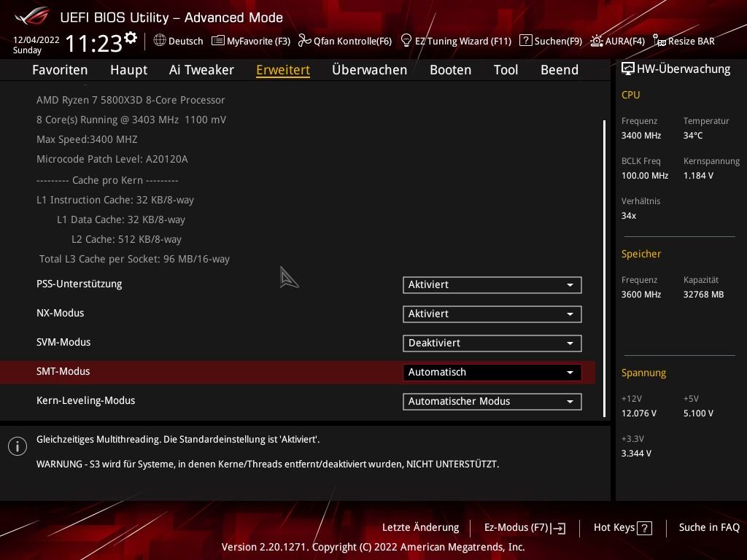
Task: Click the MyFavorite list icon
Action: [x=217, y=41]
